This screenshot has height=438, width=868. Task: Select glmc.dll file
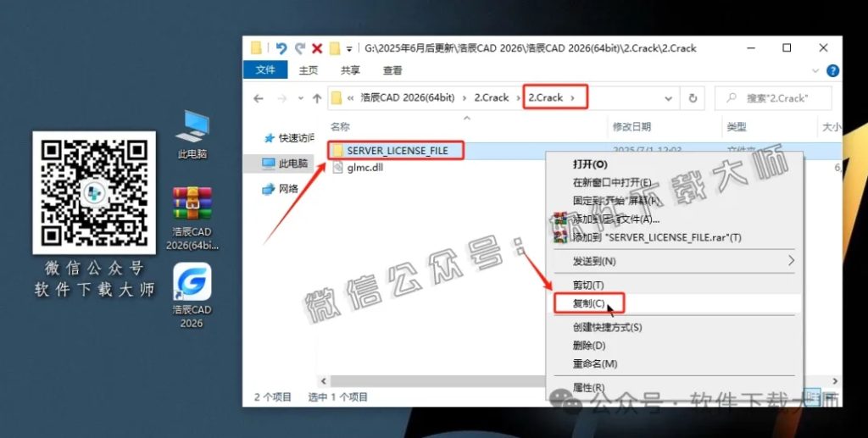[x=358, y=168]
